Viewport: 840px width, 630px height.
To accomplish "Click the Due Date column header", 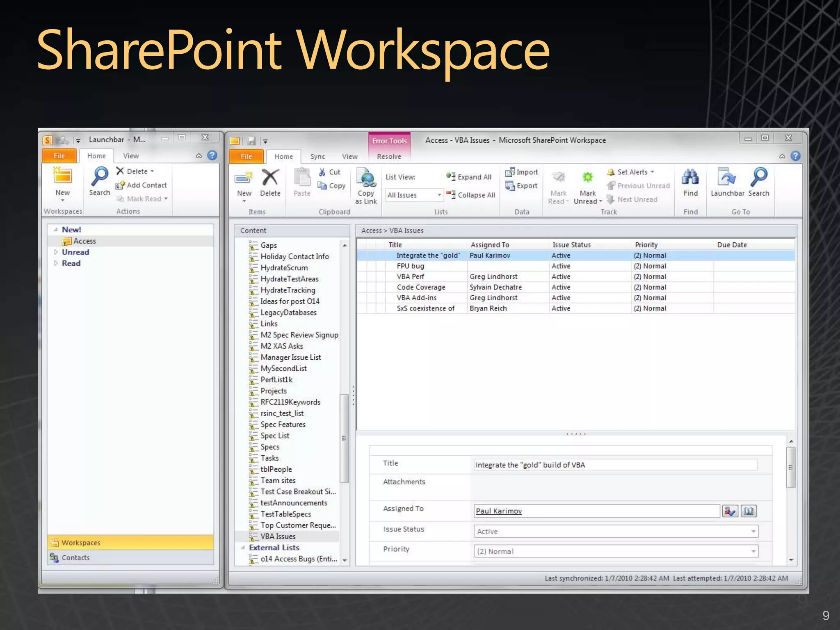I will point(732,245).
